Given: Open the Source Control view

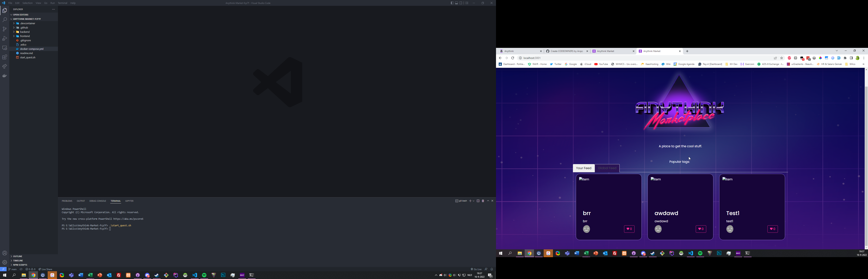Looking at the screenshot, I should point(4,29).
